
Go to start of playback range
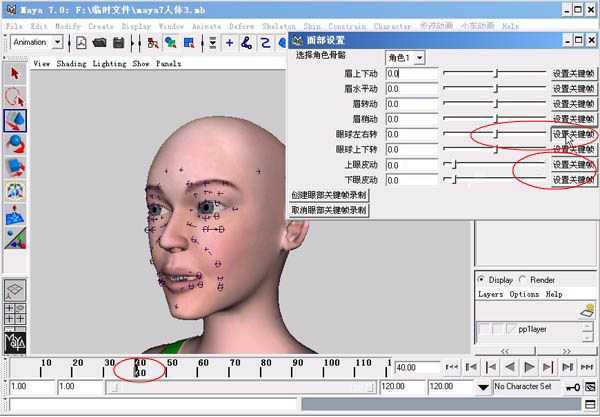click(x=452, y=367)
